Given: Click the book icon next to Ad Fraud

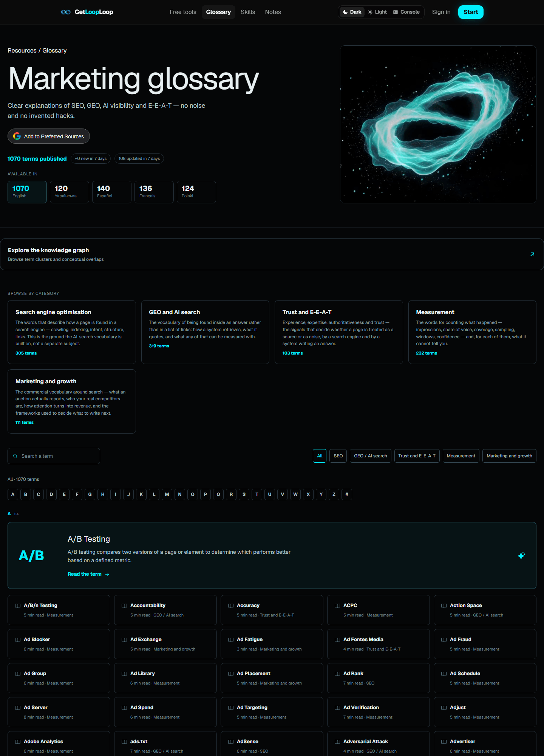Looking at the screenshot, I should pos(444,640).
